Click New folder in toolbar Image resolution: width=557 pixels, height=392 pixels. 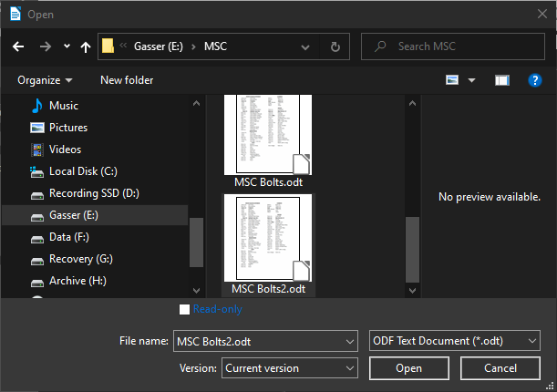click(127, 80)
